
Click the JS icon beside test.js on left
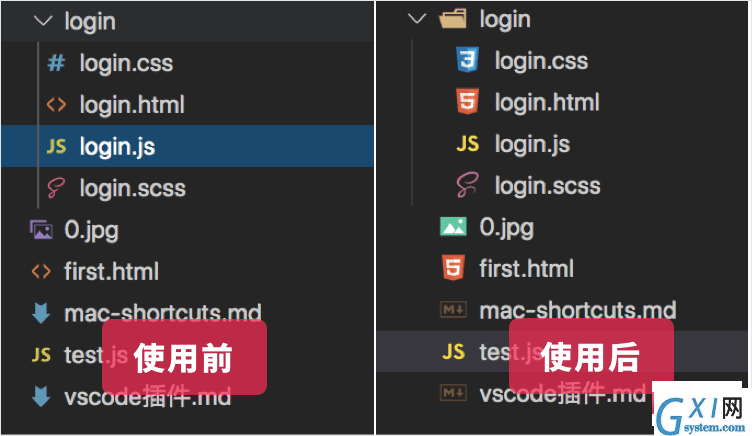coord(41,355)
